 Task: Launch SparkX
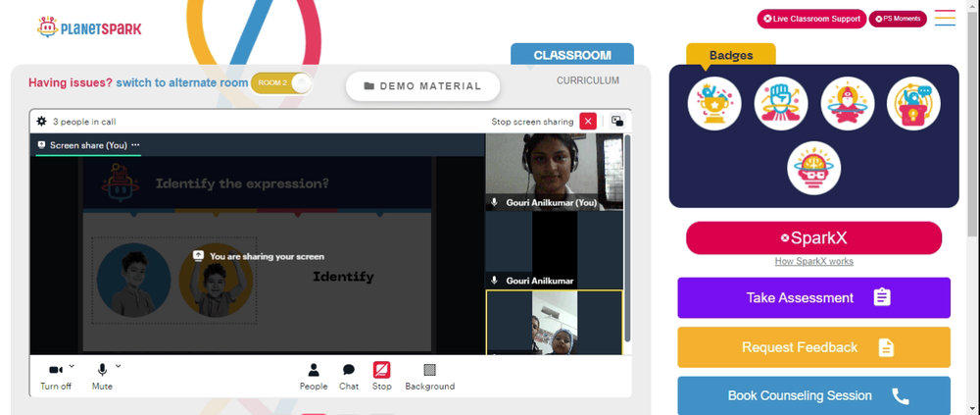(813, 237)
